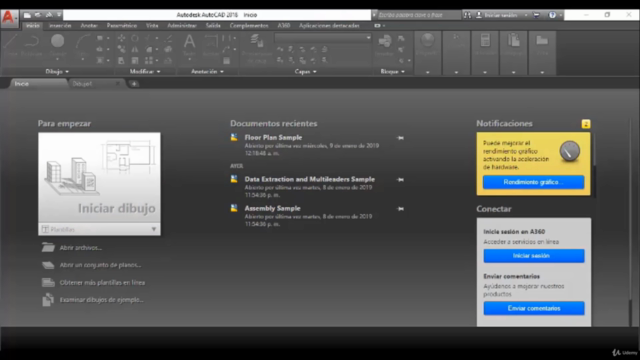
Task: Select the Text (A) tool in Anotación panel
Action: [x=189, y=45]
